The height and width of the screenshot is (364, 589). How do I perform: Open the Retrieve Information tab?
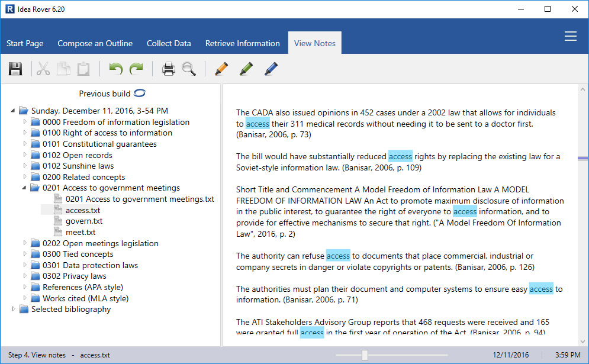click(x=242, y=43)
